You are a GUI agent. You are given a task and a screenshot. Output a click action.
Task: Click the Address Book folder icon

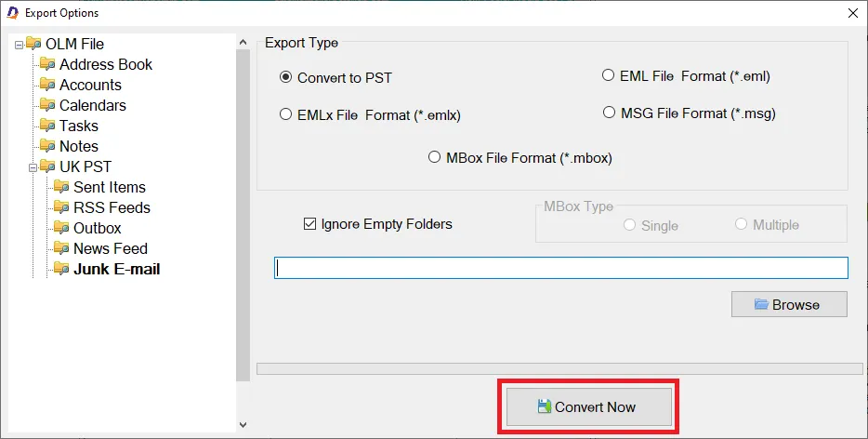pos(47,64)
